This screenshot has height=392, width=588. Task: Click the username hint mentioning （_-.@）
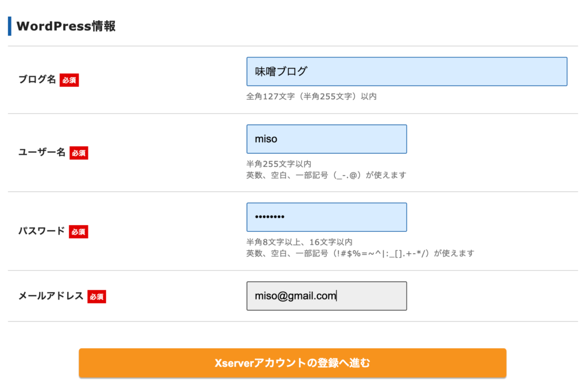tap(326, 176)
